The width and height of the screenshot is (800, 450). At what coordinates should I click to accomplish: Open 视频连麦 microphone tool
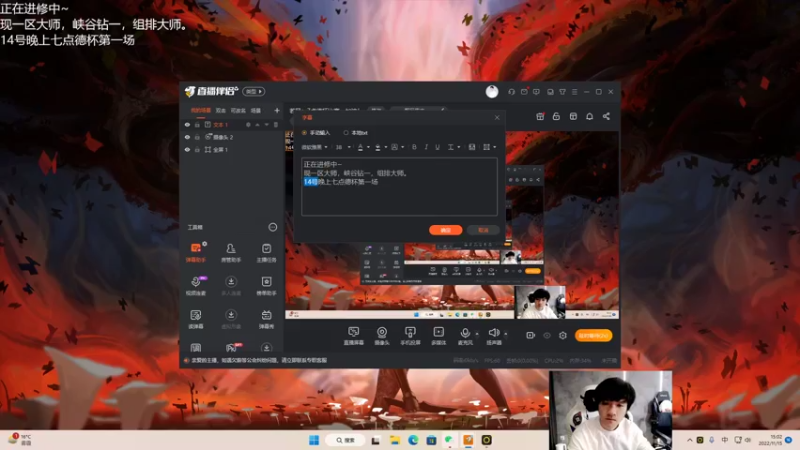pos(195,286)
